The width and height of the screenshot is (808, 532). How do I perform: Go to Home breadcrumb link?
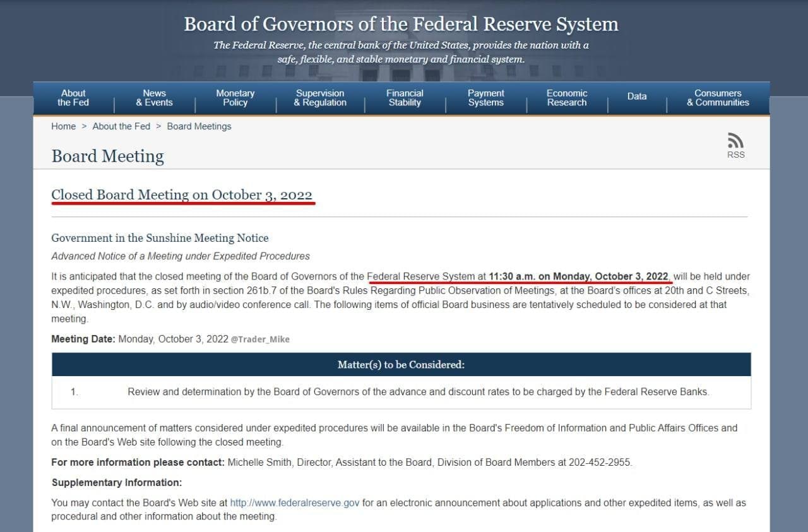[x=63, y=126]
